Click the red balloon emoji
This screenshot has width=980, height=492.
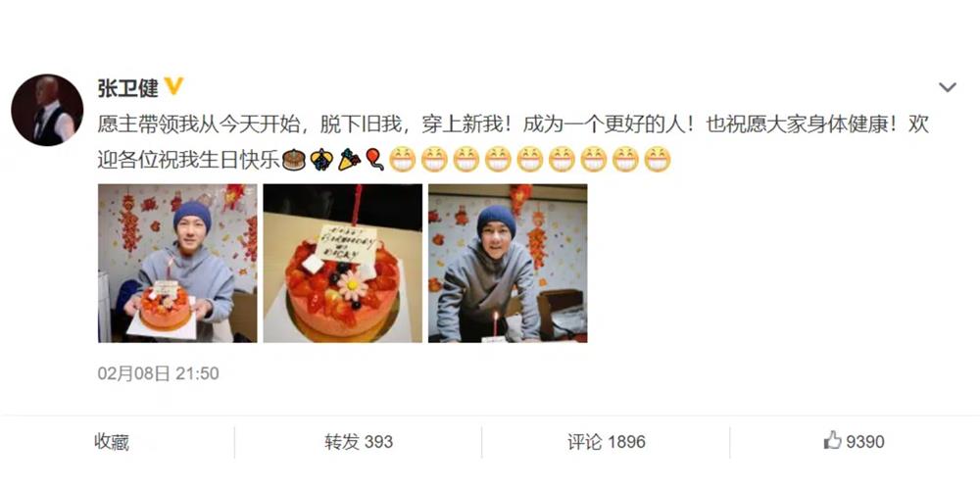tap(374, 160)
